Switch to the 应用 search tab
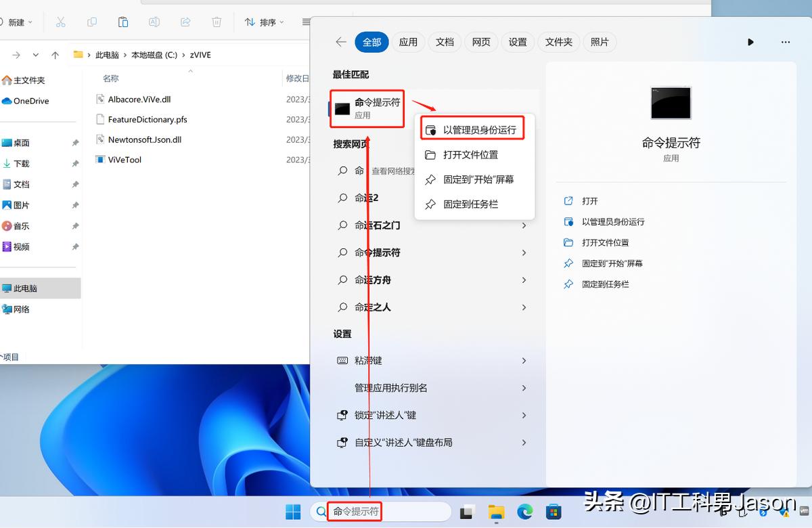This screenshot has width=812, height=528. pyautogui.click(x=408, y=41)
